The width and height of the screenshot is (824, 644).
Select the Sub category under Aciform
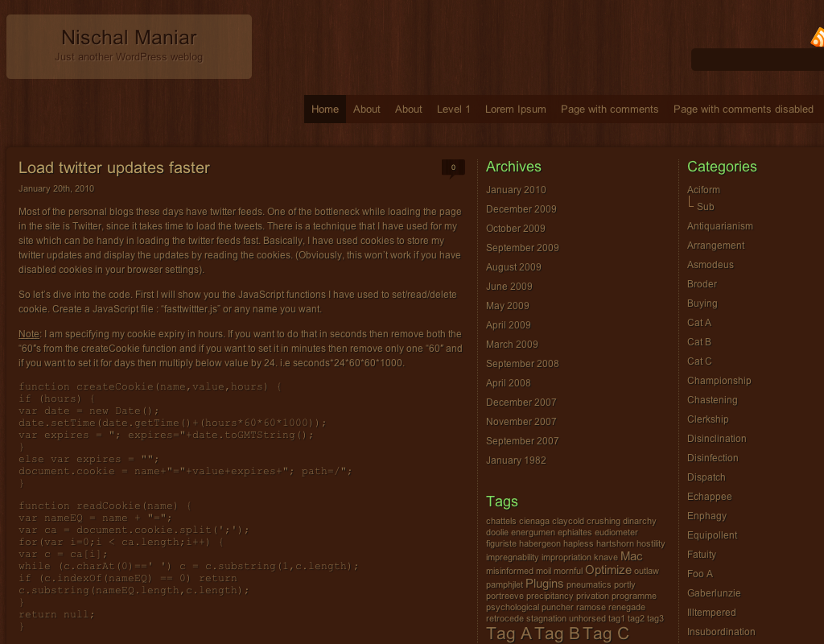(x=705, y=207)
